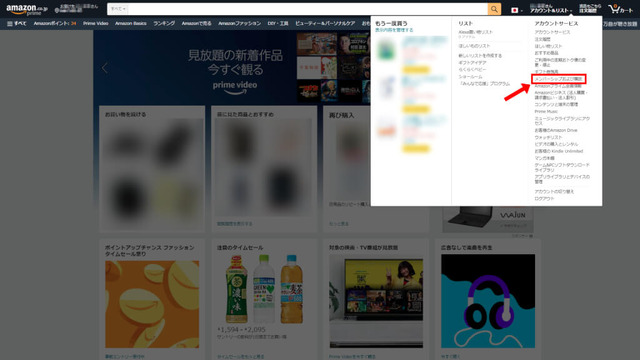
Task: Click ゲーム&PCソフトダウンロードライブラリ link
Action: 562,167
